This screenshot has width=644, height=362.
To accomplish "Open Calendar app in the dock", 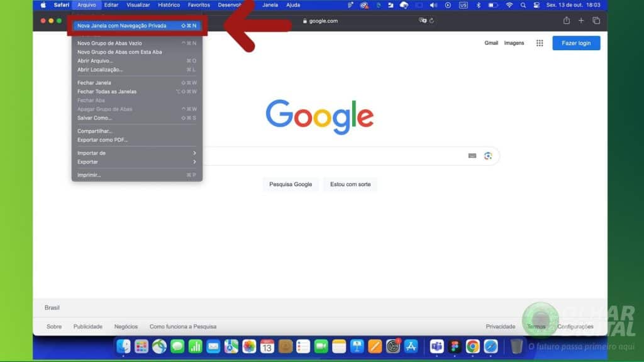I will pyautogui.click(x=267, y=346).
